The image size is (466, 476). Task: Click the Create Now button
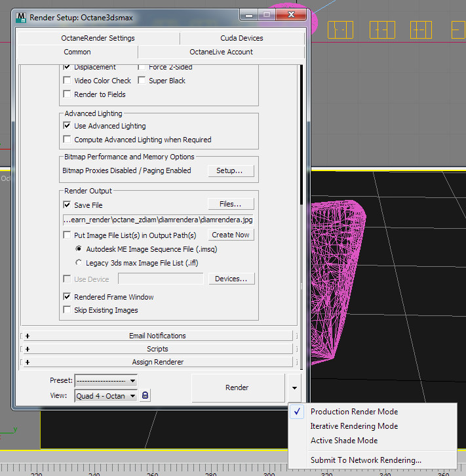231,235
